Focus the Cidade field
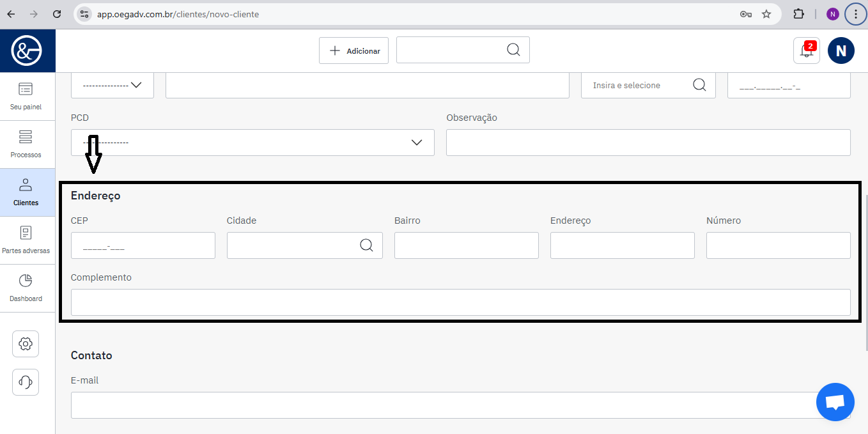Screen dimensions: 868x434 [x=305, y=245]
